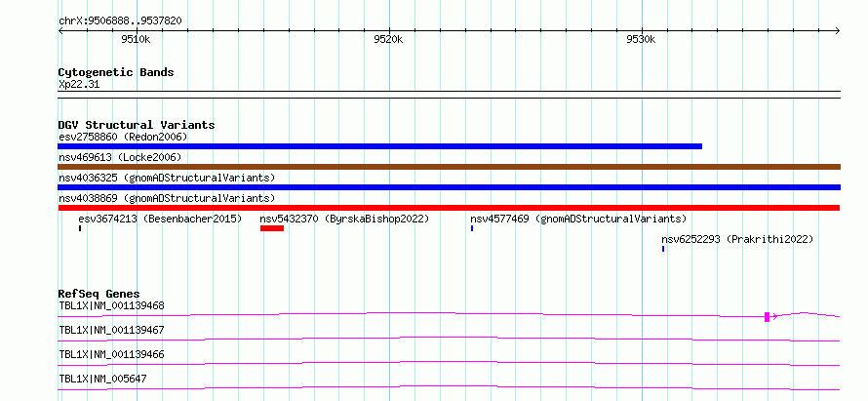Click TBL1X|NM_001139468 transcript label

point(111,305)
